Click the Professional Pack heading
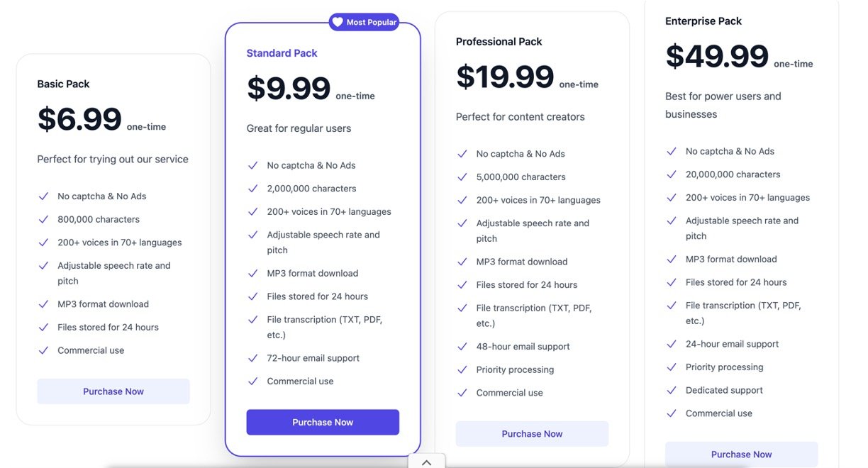The image size is (868, 468). pyautogui.click(x=499, y=42)
